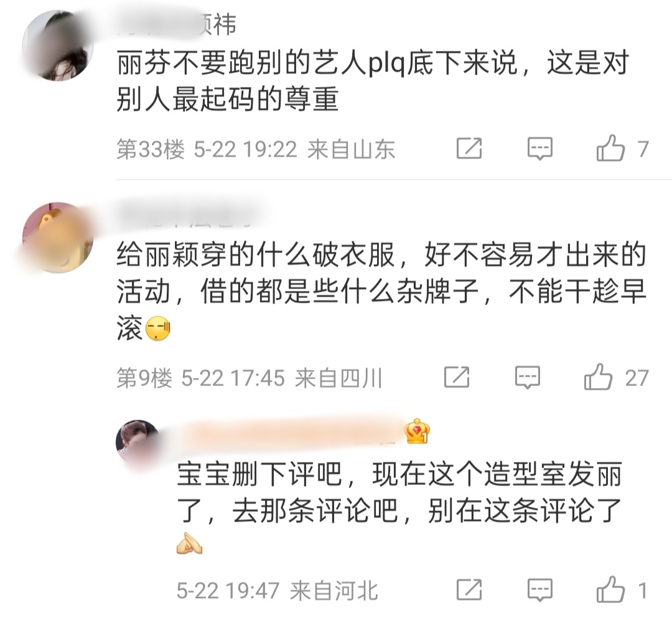Open the avatar of the 河北 replier

tap(138, 442)
